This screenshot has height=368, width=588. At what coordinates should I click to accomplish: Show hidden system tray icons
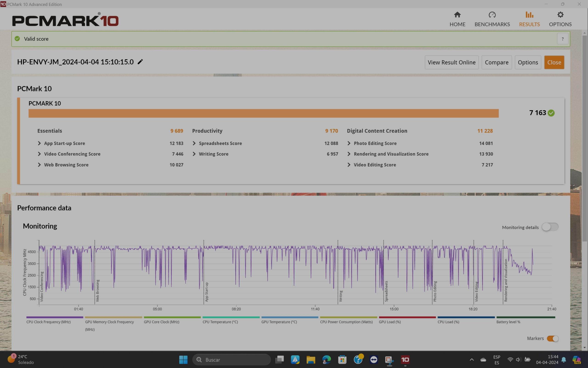472,360
